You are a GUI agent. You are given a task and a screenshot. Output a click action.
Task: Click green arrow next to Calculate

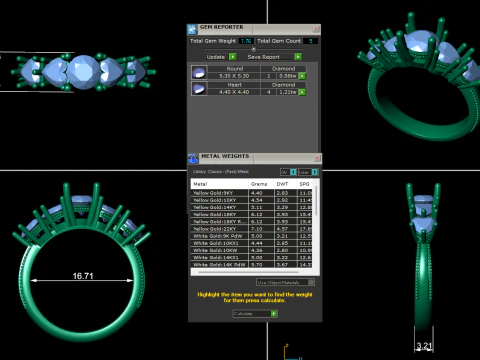[274, 313]
